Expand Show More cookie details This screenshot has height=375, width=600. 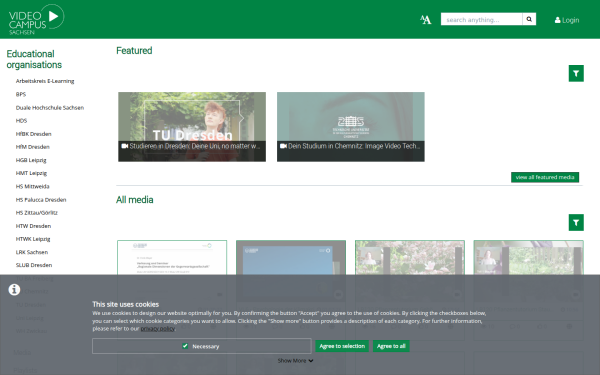(x=295, y=360)
